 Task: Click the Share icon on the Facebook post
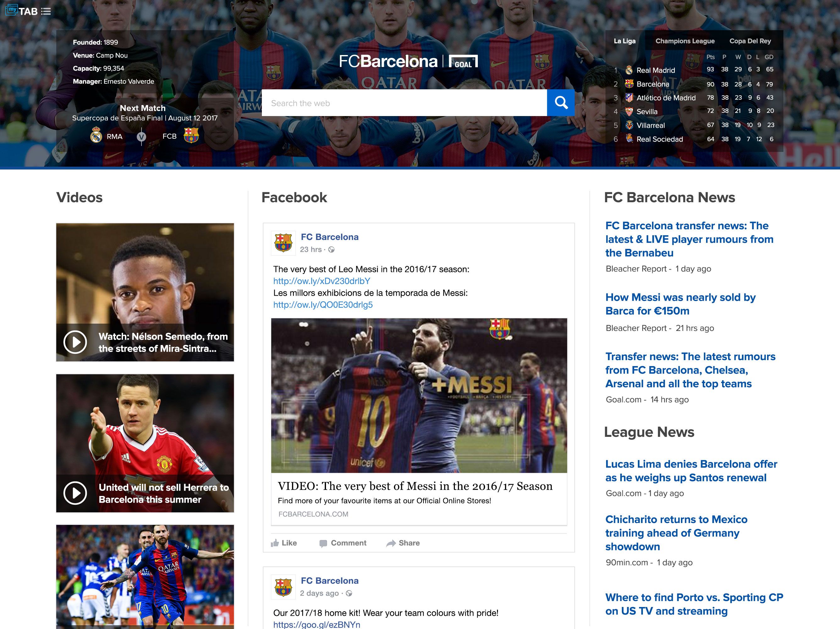click(391, 543)
